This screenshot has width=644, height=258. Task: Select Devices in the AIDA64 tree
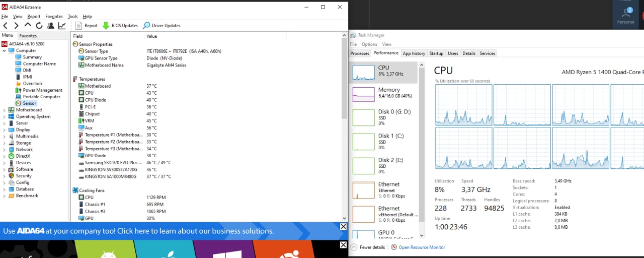point(23,162)
